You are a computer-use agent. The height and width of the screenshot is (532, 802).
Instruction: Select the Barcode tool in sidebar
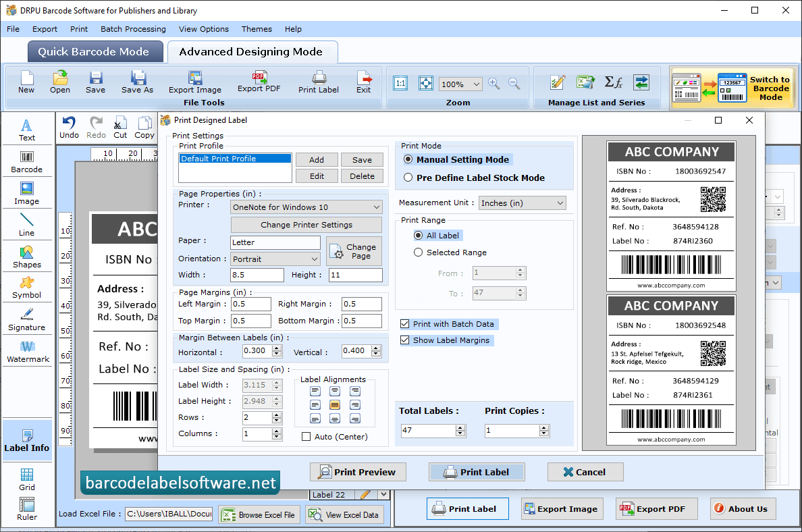point(26,162)
